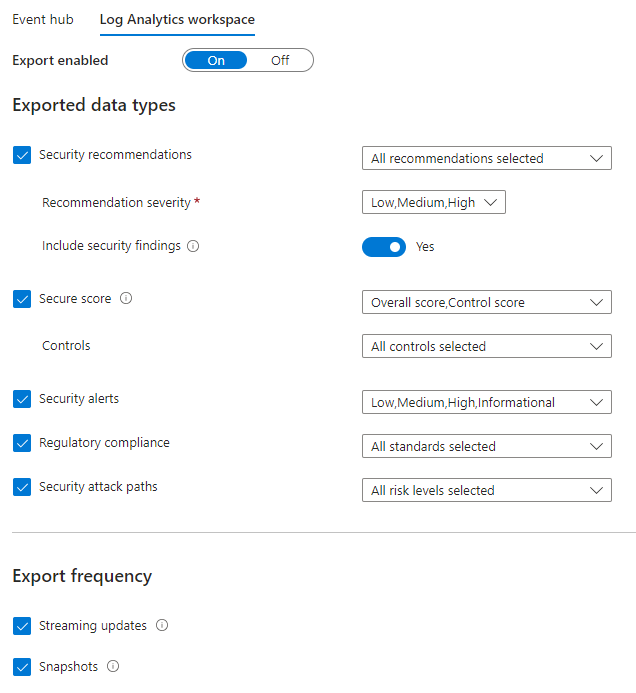Image resolution: width=636 pixels, height=693 pixels.
Task: Show the Secure score info tooltip
Action: coord(126,298)
